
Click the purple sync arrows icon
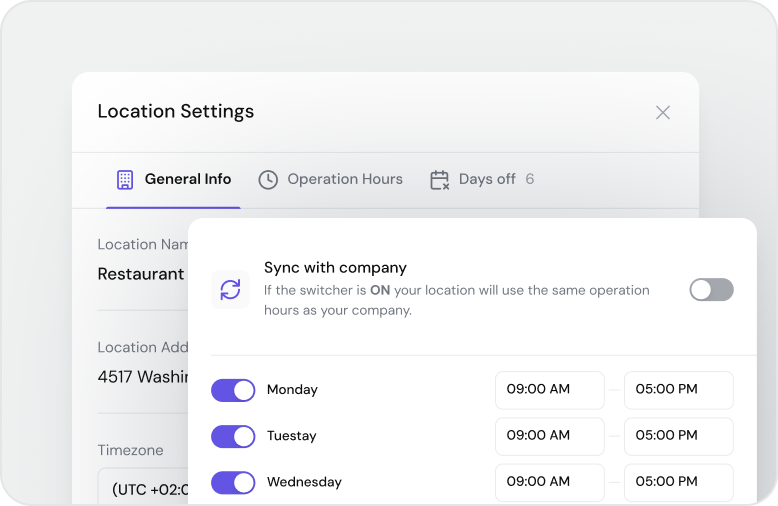click(230, 290)
